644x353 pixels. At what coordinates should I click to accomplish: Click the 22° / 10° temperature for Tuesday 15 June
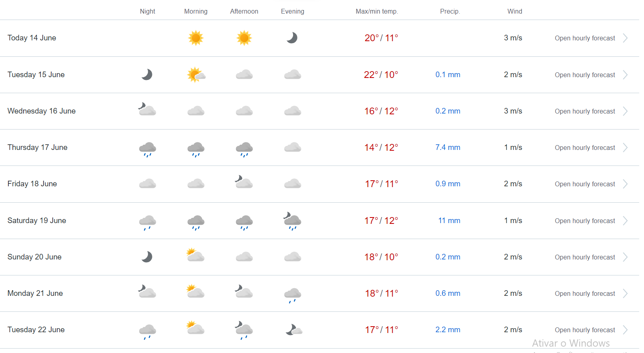(381, 75)
